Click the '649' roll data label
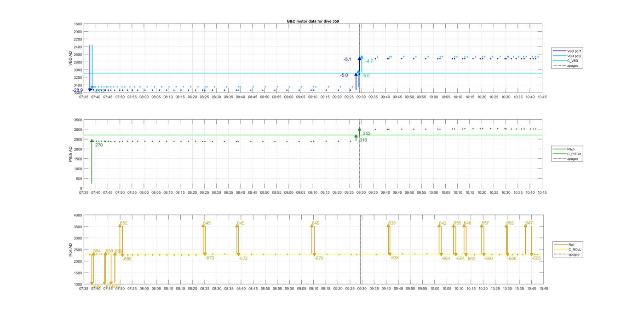Image resolution: width=644 pixels, height=319 pixels. [316, 223]
